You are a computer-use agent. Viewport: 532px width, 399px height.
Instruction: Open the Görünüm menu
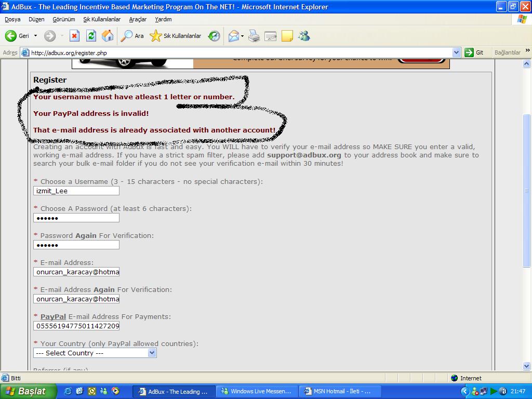click(x=64, y=19)
